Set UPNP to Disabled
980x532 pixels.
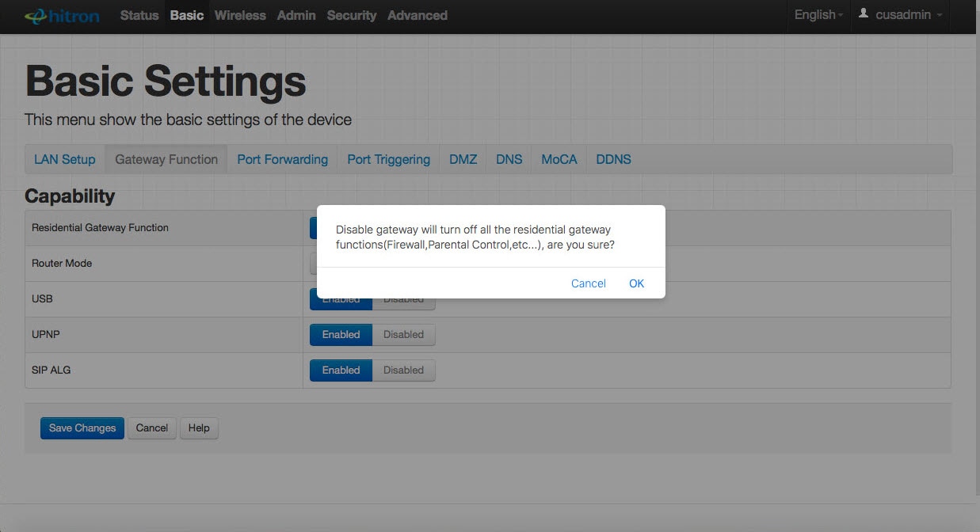tap(403, 335)
